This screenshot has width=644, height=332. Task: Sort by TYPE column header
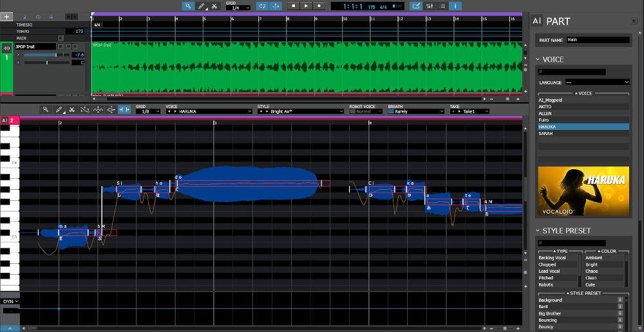(560, 251)
